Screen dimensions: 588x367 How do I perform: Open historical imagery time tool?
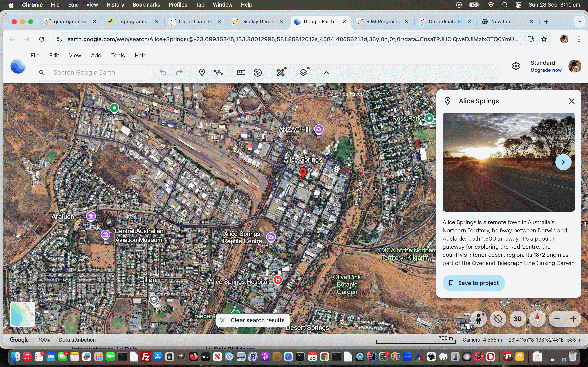tap(257, 72)
